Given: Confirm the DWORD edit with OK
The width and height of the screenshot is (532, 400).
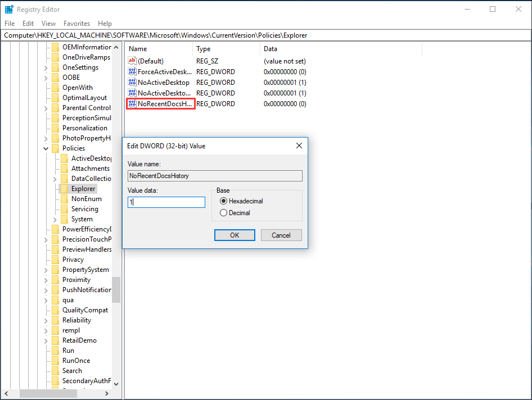Looking at the screenshot, I should coord(235,235).
